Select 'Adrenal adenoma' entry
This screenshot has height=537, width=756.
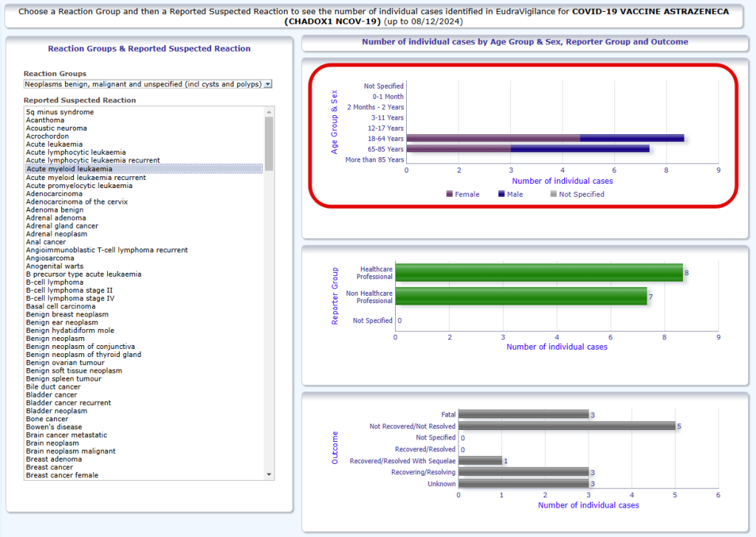tap(56, 218)
